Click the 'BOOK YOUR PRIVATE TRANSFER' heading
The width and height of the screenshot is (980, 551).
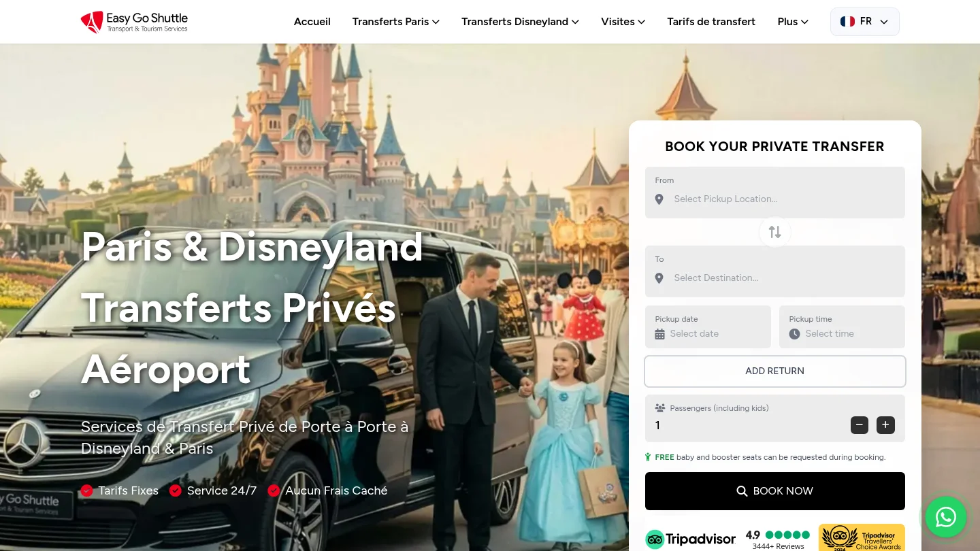774,146
